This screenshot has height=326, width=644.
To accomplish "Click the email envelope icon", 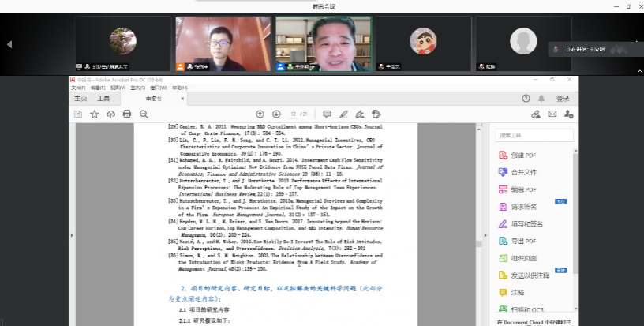I will (x=552, y=114).
